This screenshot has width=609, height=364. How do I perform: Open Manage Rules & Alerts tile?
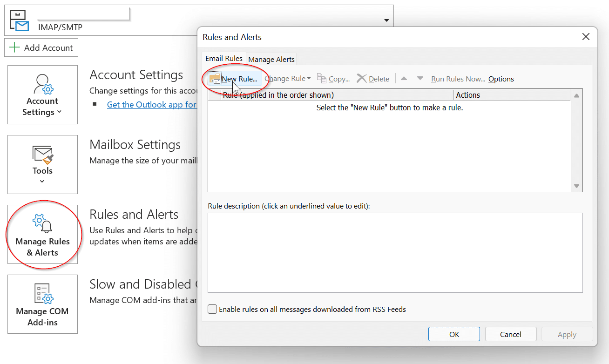pyautogui.click(x=42, y=235)
